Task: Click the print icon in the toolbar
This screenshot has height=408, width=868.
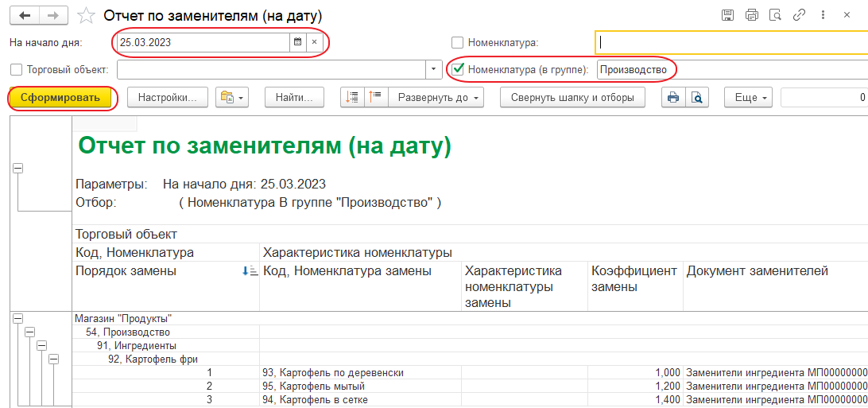Action: (x=673, y=98)
